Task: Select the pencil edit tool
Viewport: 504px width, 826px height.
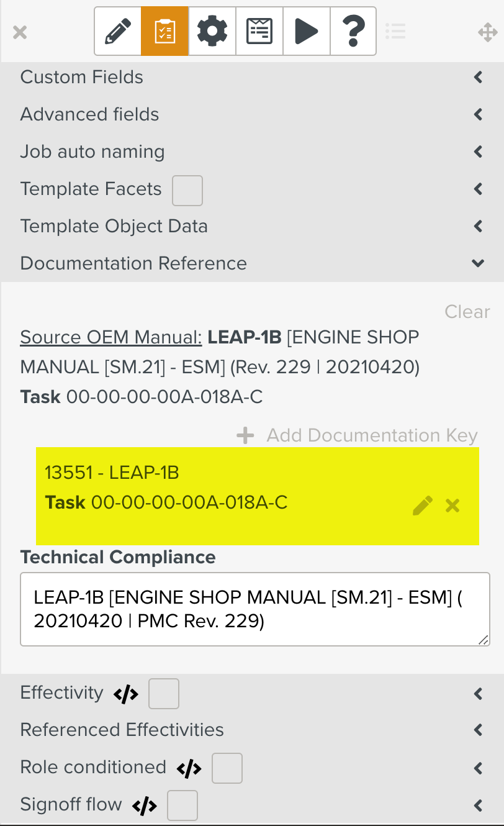Action: [x=118, y=31]
